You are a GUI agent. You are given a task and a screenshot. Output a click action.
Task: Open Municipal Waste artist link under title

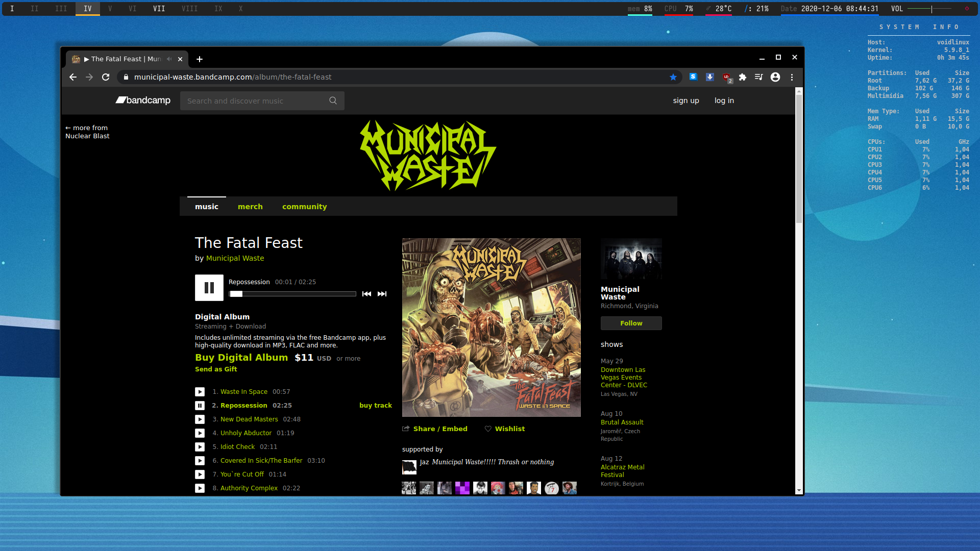(235, 258)
